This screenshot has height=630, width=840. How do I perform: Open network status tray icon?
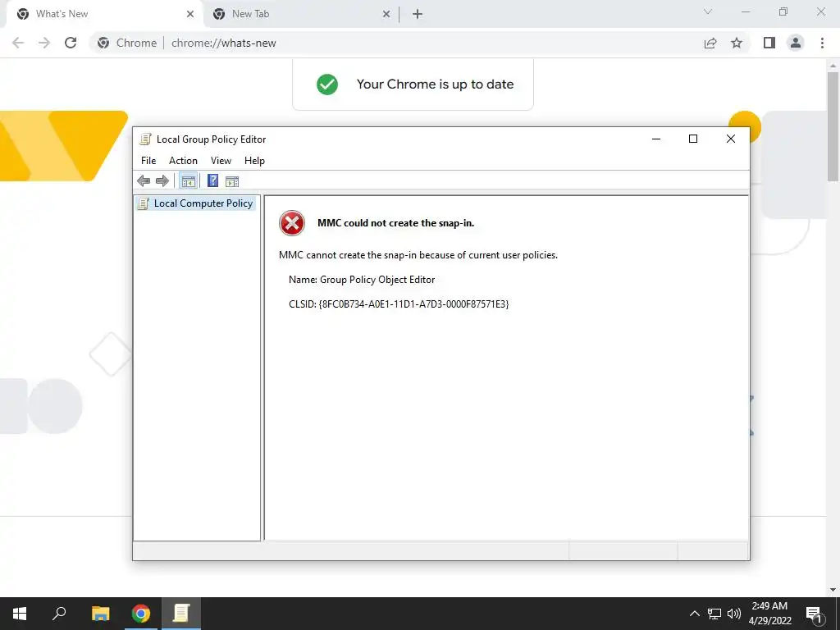[714, 614]
